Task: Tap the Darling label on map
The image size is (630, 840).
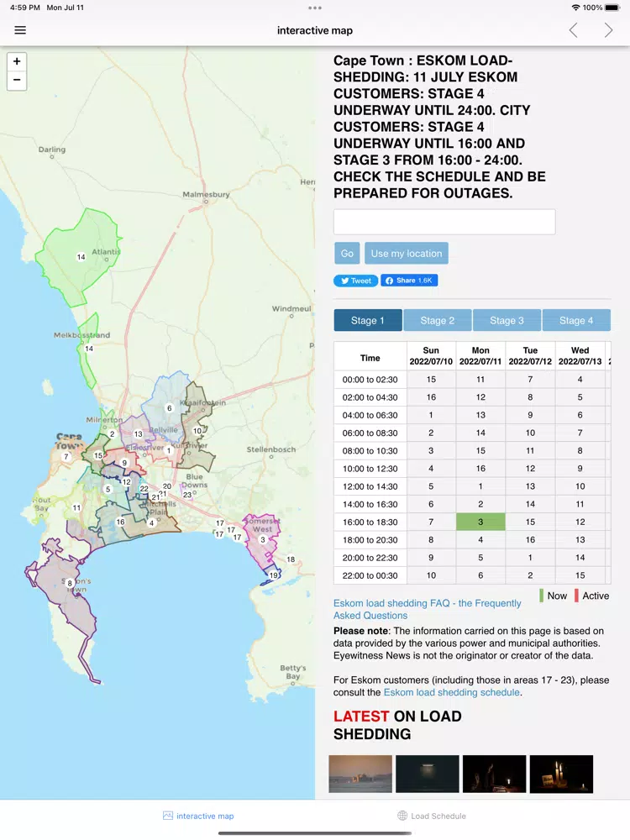Action: [x=52, y=150]
